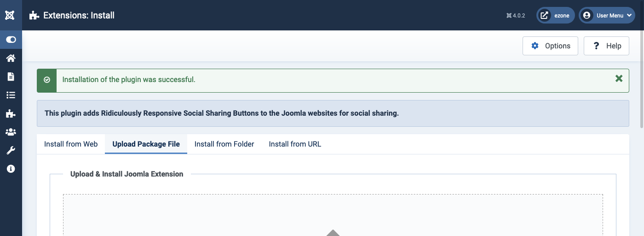Click the user avatar icon in User Menu

586,15
